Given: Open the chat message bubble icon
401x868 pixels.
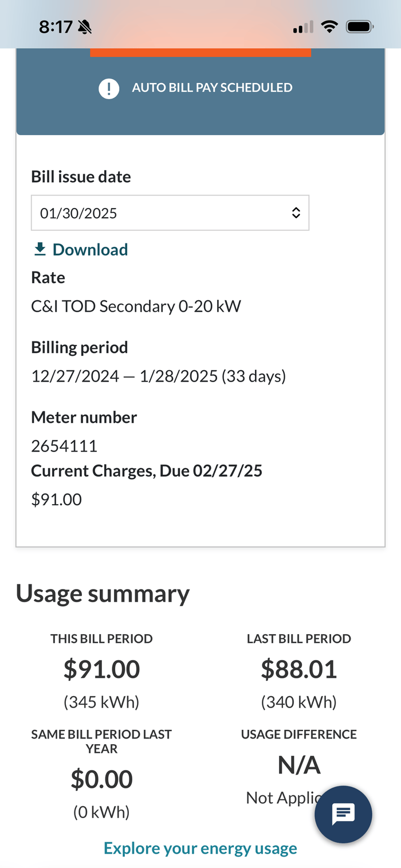Looking at the screenshot, I should [x=344, y=814].
